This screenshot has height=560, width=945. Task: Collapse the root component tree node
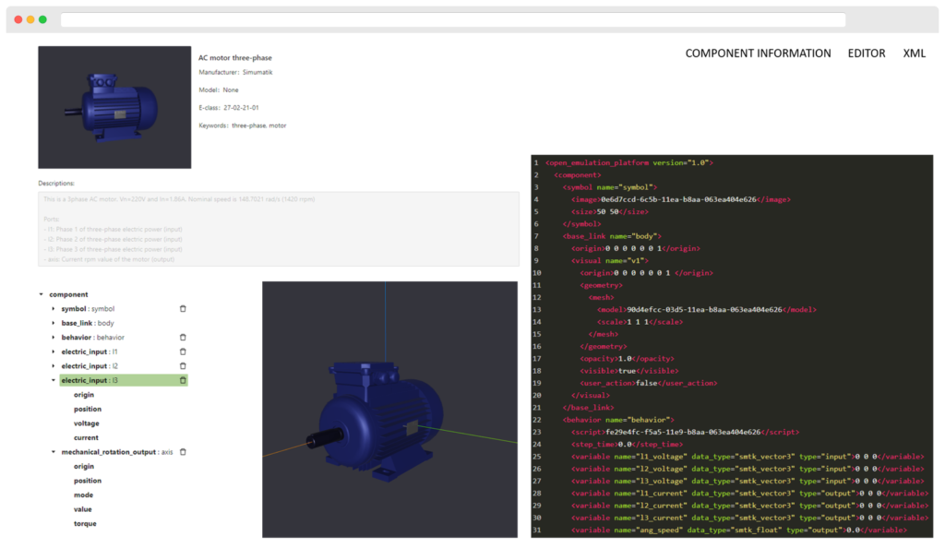pos(41,295)
